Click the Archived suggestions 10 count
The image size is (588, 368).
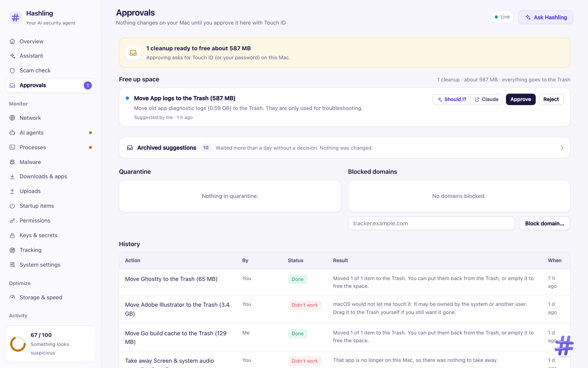coord(206,148)
